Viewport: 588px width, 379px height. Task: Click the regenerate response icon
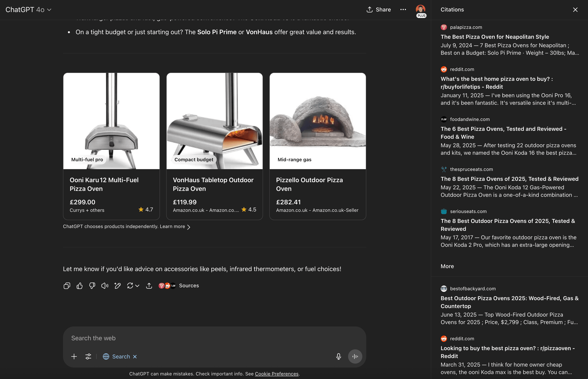[130, 286]
